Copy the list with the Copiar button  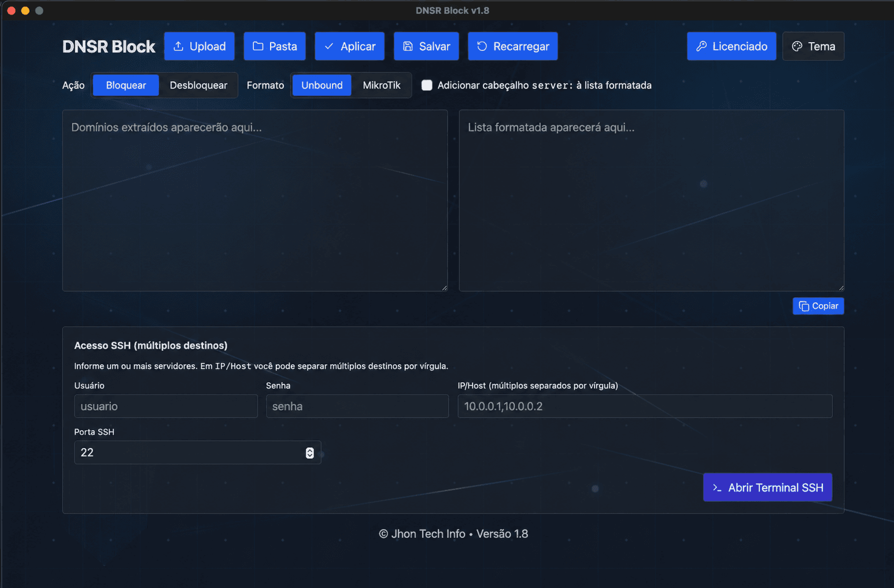[818, 306]
